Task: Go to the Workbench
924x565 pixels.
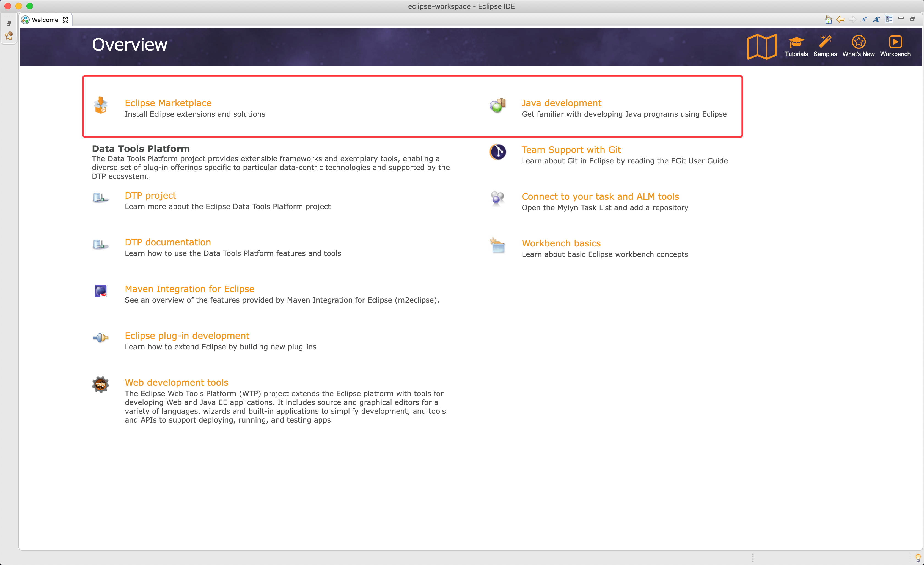Action: pos(895,47)
